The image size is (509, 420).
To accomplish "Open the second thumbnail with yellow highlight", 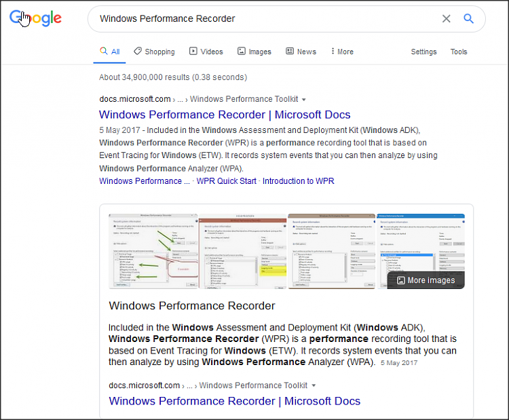I will click(x=243, y=251).
